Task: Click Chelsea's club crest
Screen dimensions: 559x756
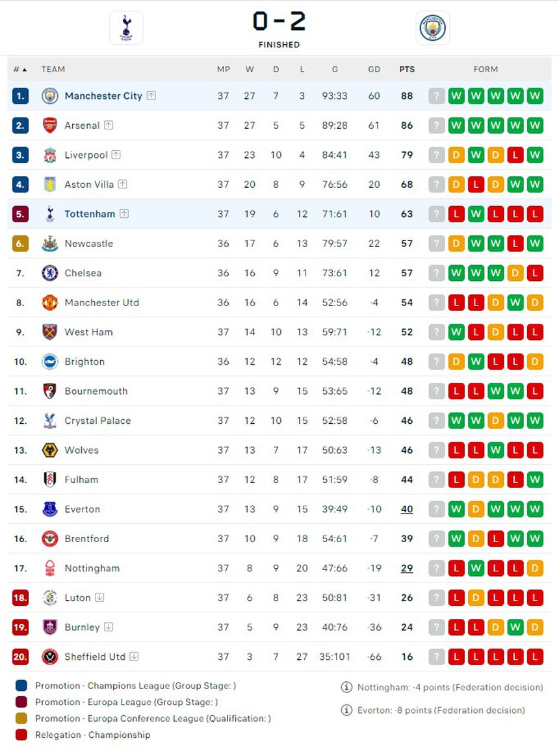Action: (x=51, y=273)
